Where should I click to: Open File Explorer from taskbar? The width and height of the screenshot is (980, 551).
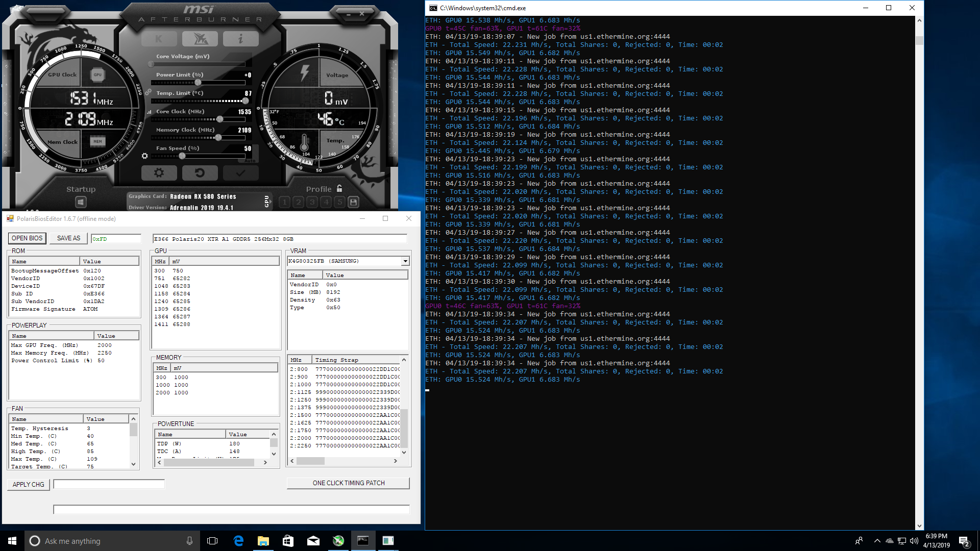263,541
